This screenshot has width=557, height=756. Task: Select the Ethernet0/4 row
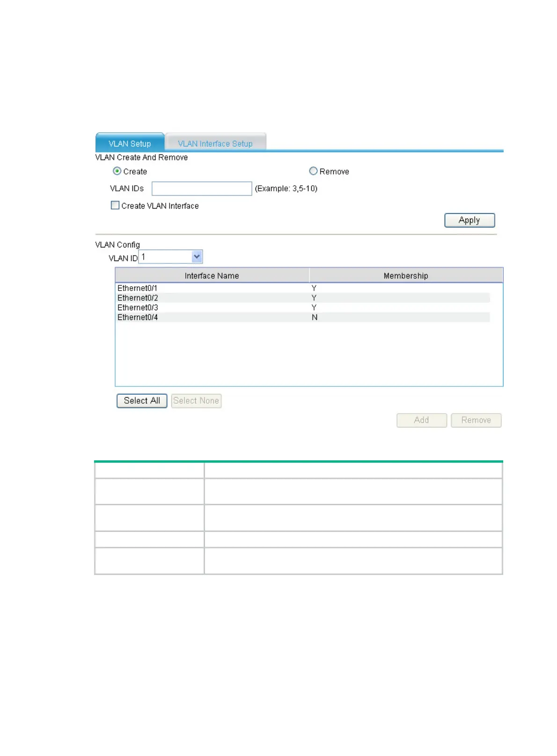pos(303,318)
